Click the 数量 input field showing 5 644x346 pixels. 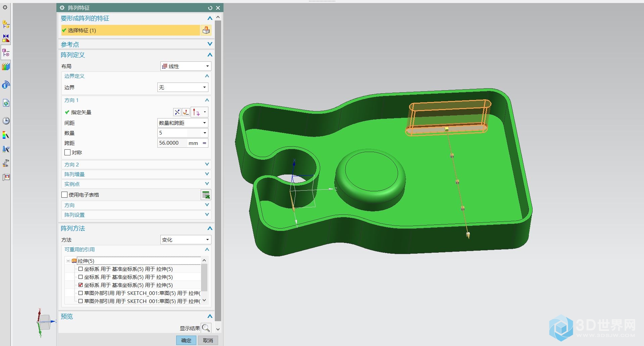179,133
